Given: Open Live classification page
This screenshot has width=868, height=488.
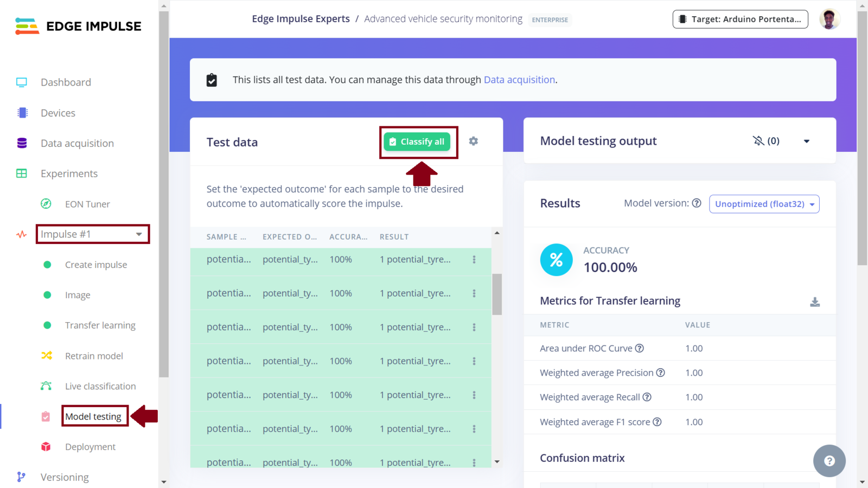Looking at the screenshot, I should coord(100,386).
